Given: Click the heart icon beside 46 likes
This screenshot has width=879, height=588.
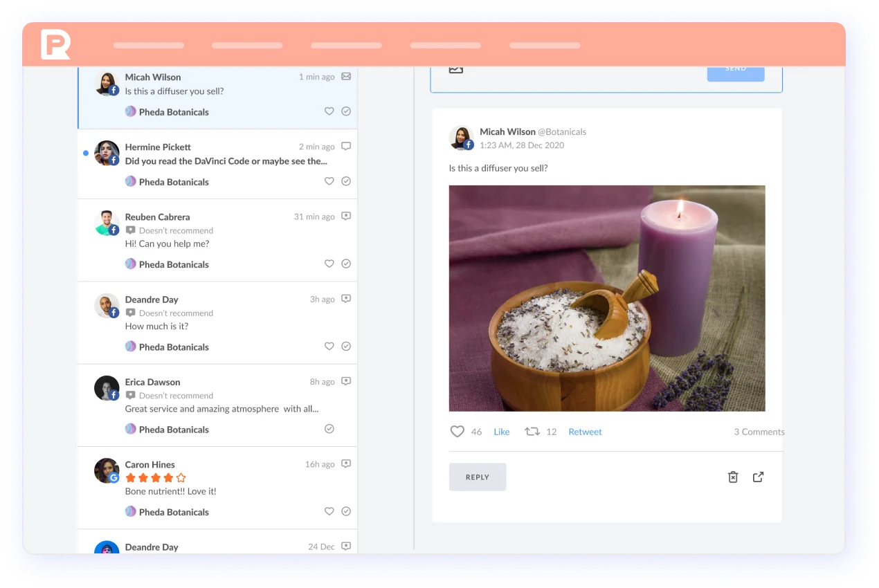Looking at the screenshot, I should (457, 432).
